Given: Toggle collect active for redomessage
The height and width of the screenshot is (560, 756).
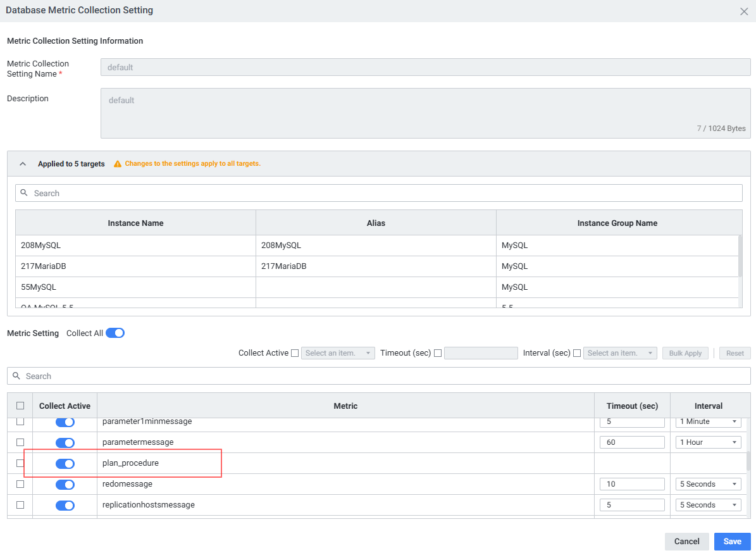Looking at the screenshot, I should pos(65,485).
